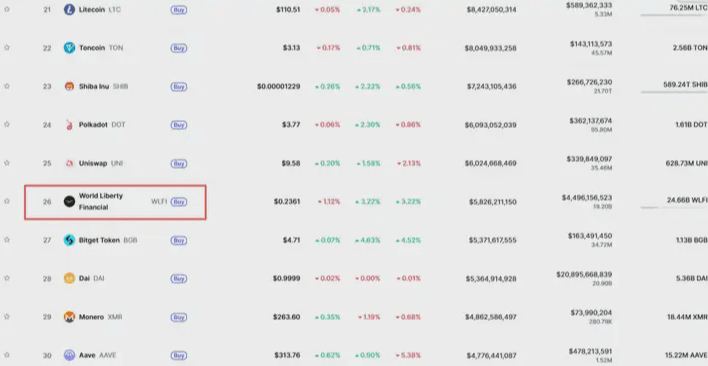
Task: Click the Toncoin logo icon
Action: [69, 48]
